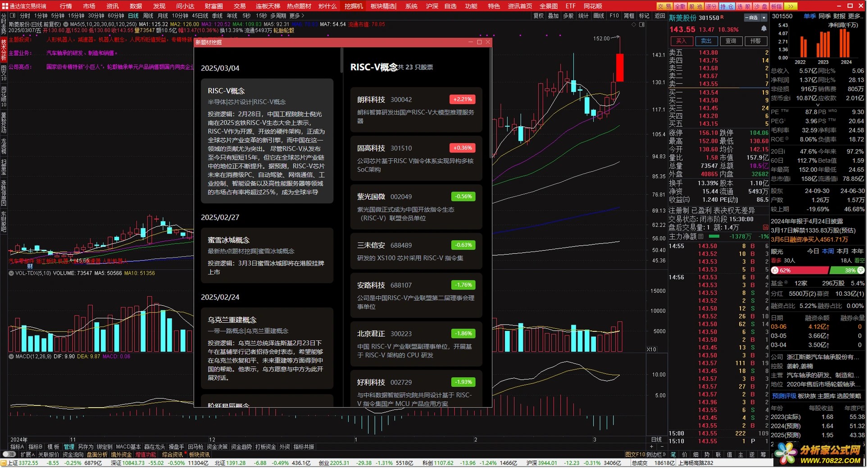Toggle the switch left of 扩展

(x=9, y=454)
